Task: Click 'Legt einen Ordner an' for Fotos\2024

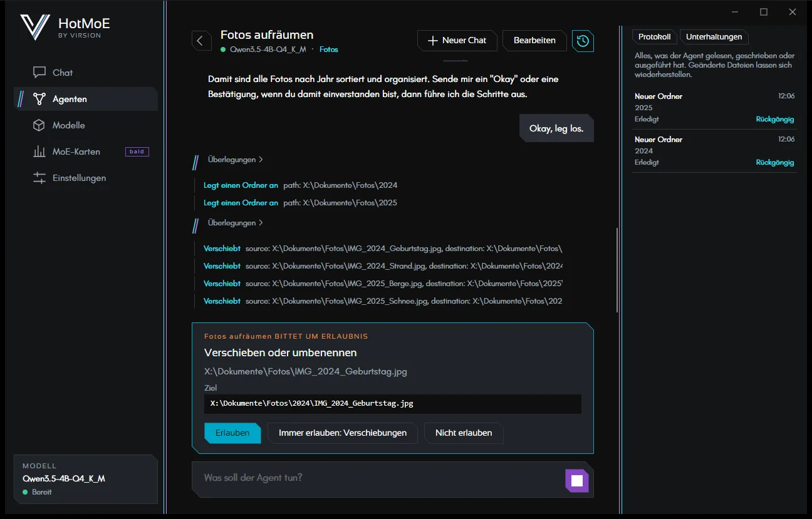Action: coord(241,185)
